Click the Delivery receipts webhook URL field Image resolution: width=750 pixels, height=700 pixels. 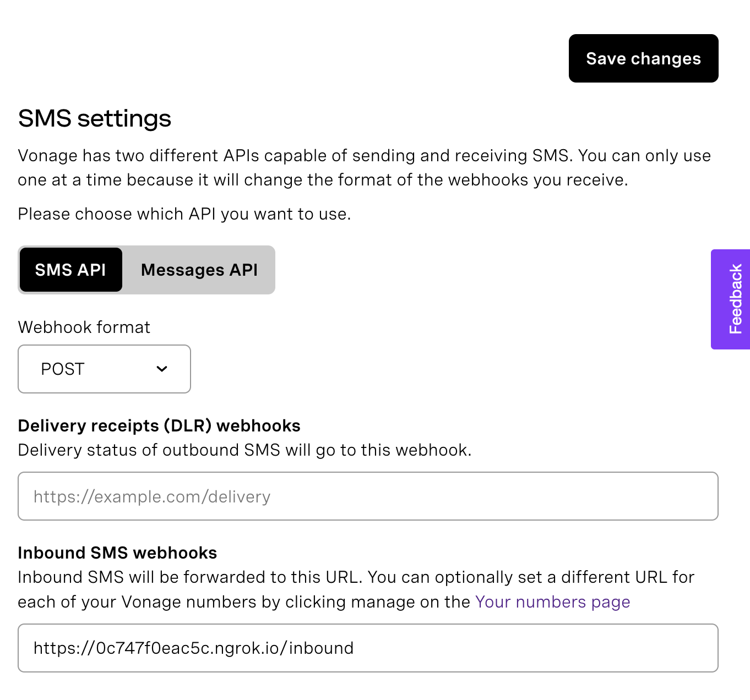(368, 496)
